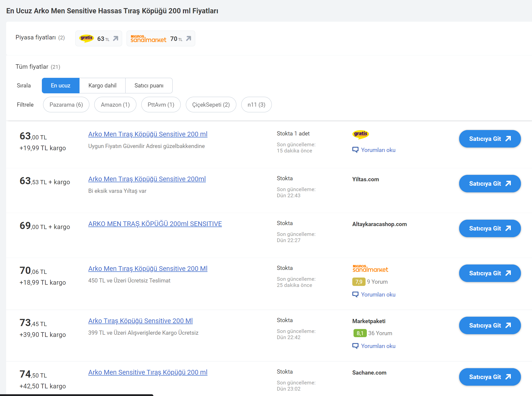Open 'ARKO MEN TRAŞ KÖPÜĞÜ 200ml SENSITIVE' link
The width and height of the screenshot is (532, 396).
(x=155, y=224)
